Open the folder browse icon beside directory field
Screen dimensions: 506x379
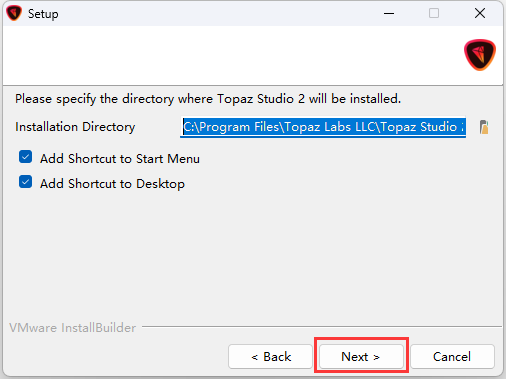click(484, 127)
